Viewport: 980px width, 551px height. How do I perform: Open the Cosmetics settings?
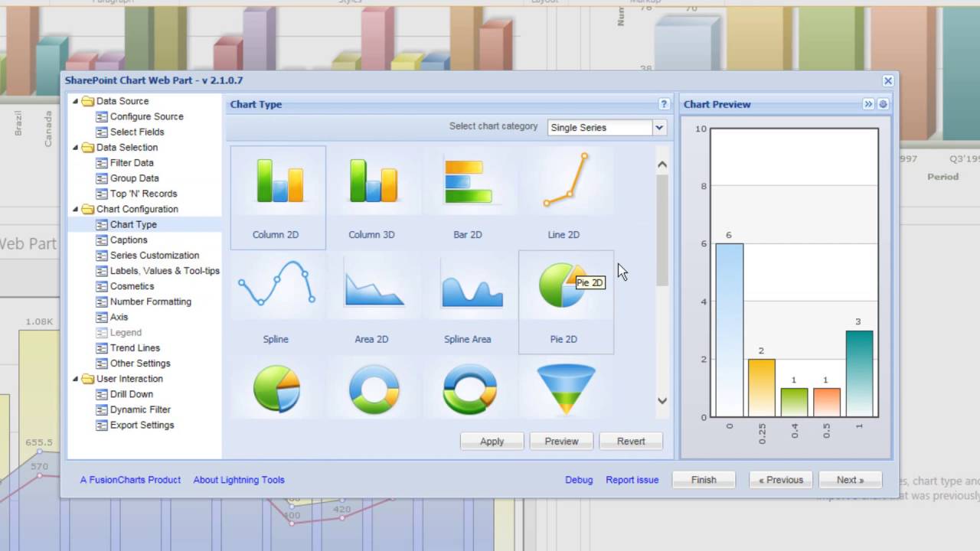click(132, 286)
